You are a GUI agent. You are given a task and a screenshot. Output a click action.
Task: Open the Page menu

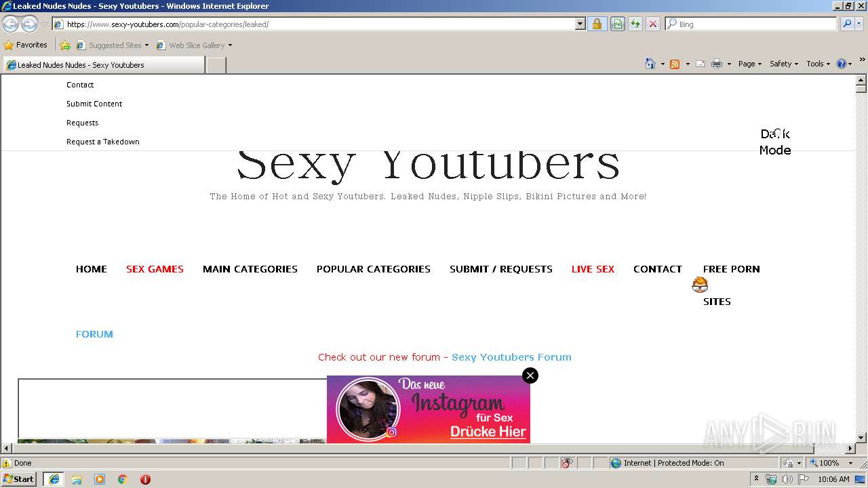point(749,64)
